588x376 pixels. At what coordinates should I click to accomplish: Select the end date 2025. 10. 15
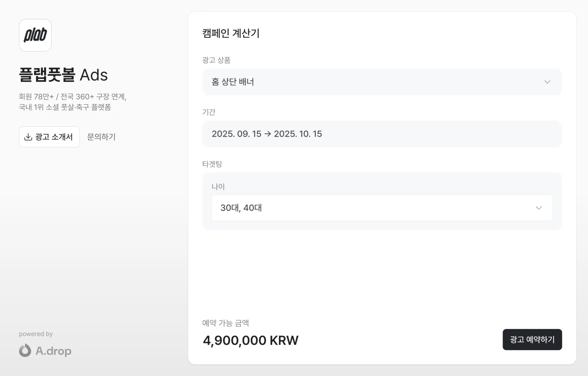click(298, 134)
